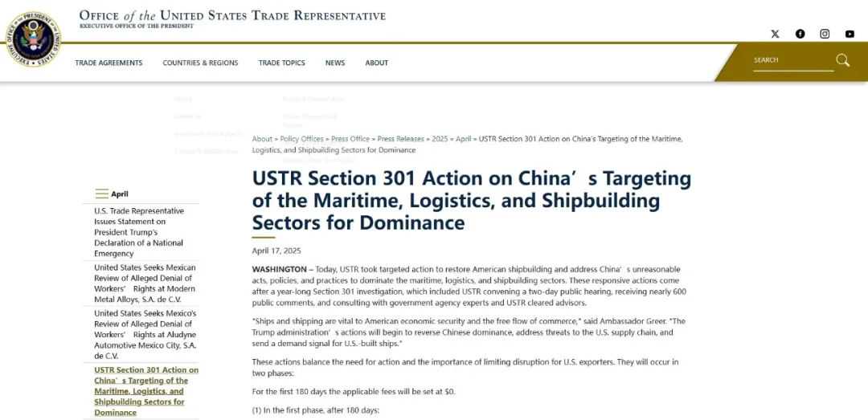Click the date April 17, 2025

(276, 251)
